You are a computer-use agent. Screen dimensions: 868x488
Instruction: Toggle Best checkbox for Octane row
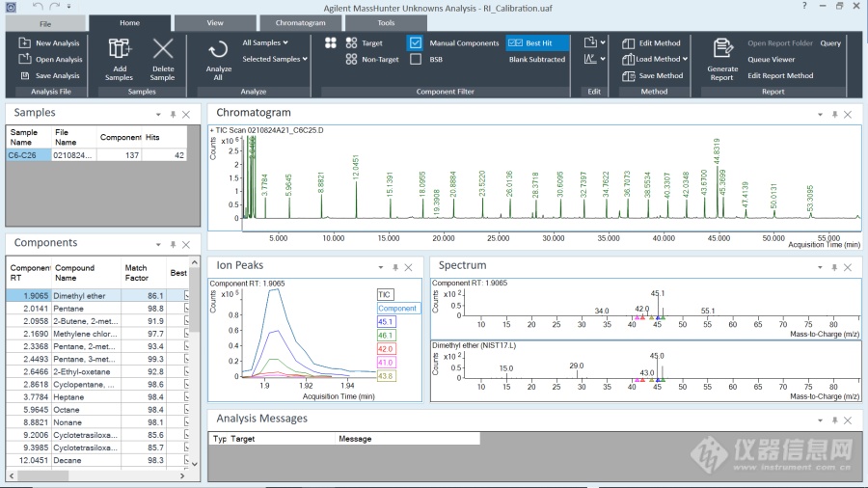pos(186,410)
